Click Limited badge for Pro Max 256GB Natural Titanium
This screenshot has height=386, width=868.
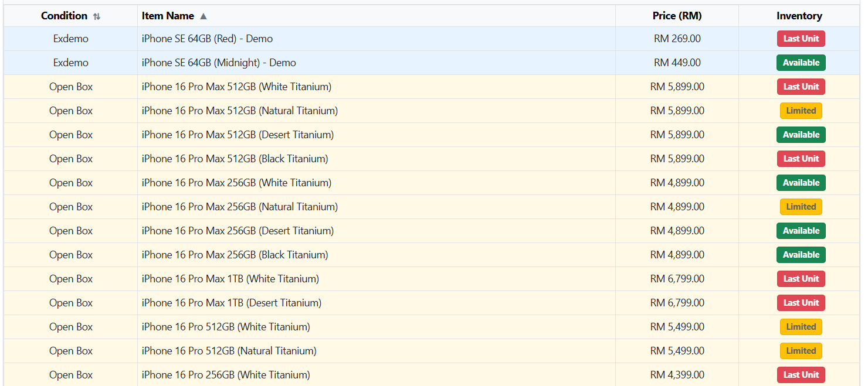tap(801, 207)
